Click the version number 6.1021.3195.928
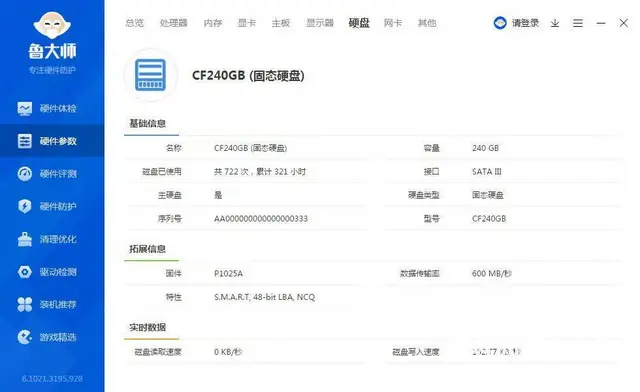This screenshot has width=640, height=392. pos(52,379)
